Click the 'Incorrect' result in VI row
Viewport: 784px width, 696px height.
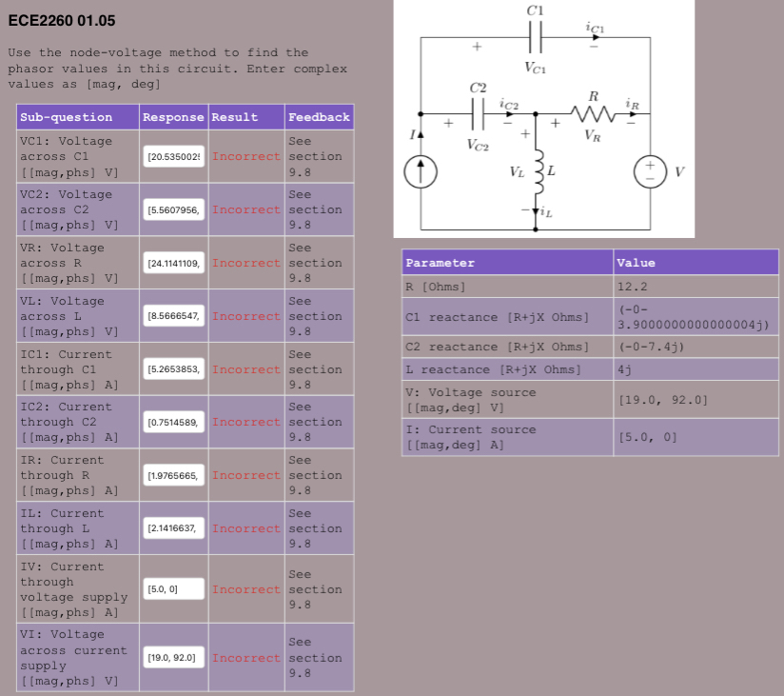[x=246, y=658]
